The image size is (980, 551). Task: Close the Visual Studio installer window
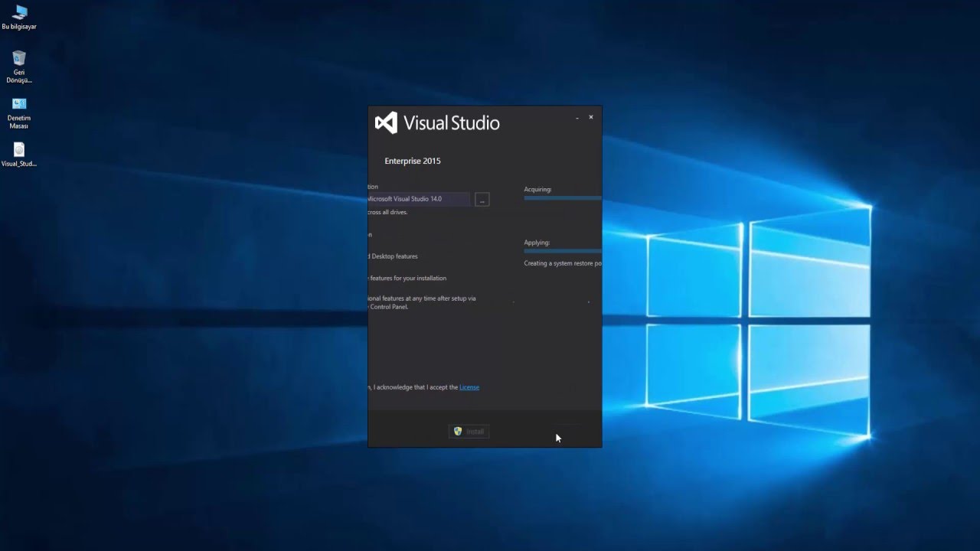(x=591, y=117)
